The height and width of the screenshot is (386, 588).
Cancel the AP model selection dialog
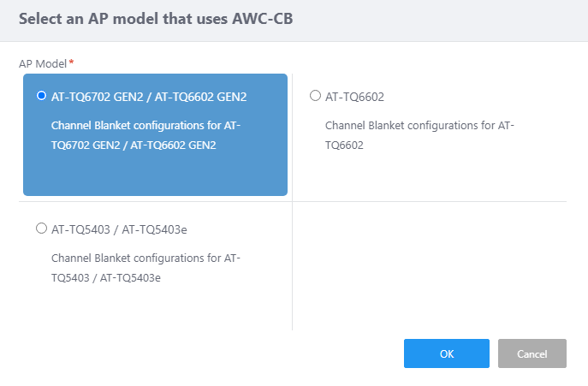click(532, 353)
